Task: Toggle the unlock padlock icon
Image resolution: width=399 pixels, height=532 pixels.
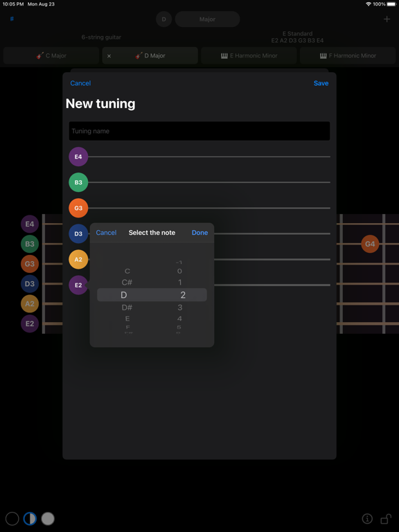Action: point(386,519)
